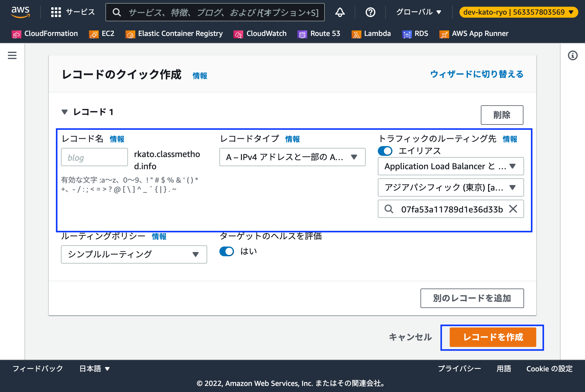Screen dimensions: 585x392
Task: Open the シンプルルーティング routing policy dropdown
Action: (134, 254)
